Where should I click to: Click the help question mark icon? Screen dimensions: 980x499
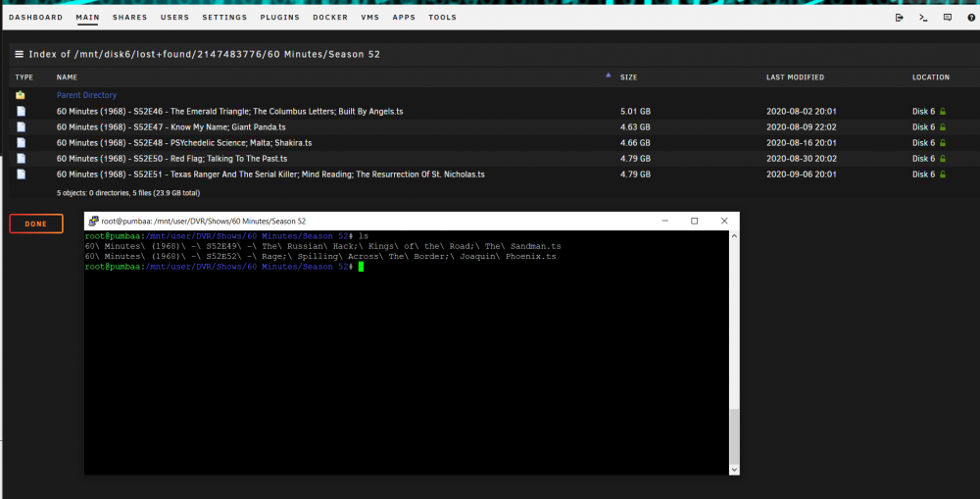(x=971, y=18)
